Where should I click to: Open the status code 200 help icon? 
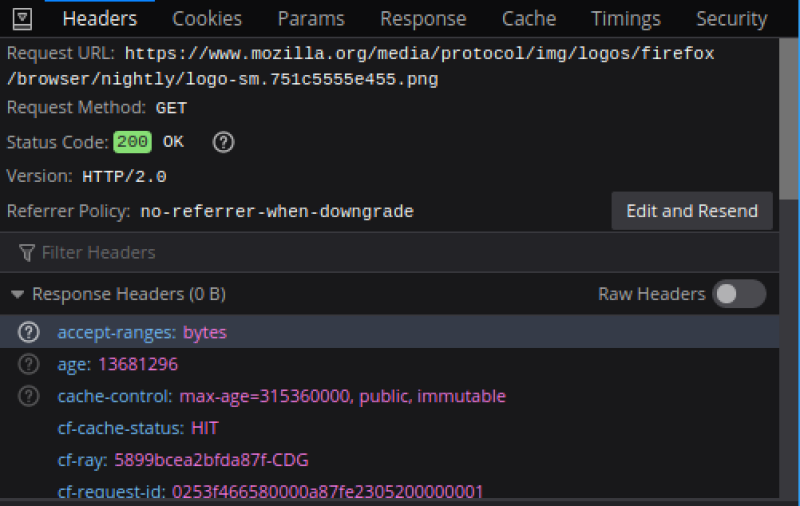[x=223, y=142]
